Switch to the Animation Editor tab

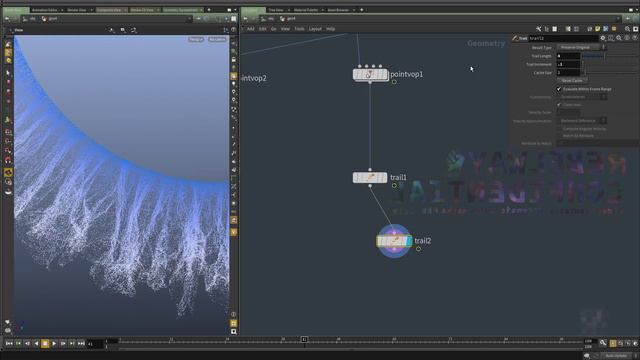tap(44, 10)
